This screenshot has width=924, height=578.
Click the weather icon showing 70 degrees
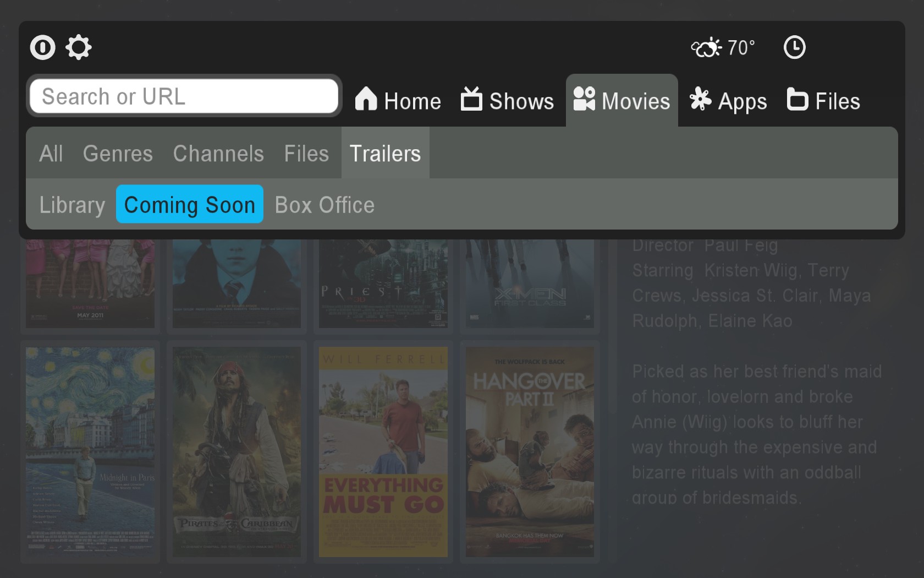tap(706, 48)
